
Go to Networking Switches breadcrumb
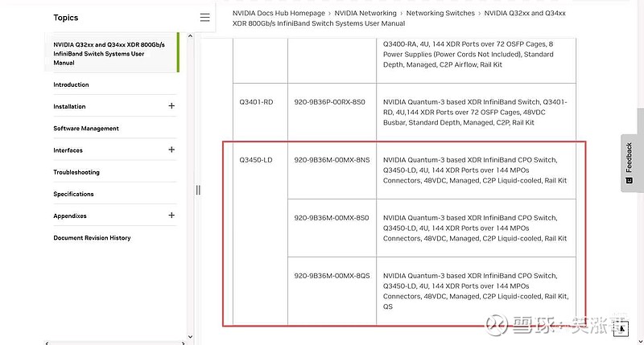(440, 13)
